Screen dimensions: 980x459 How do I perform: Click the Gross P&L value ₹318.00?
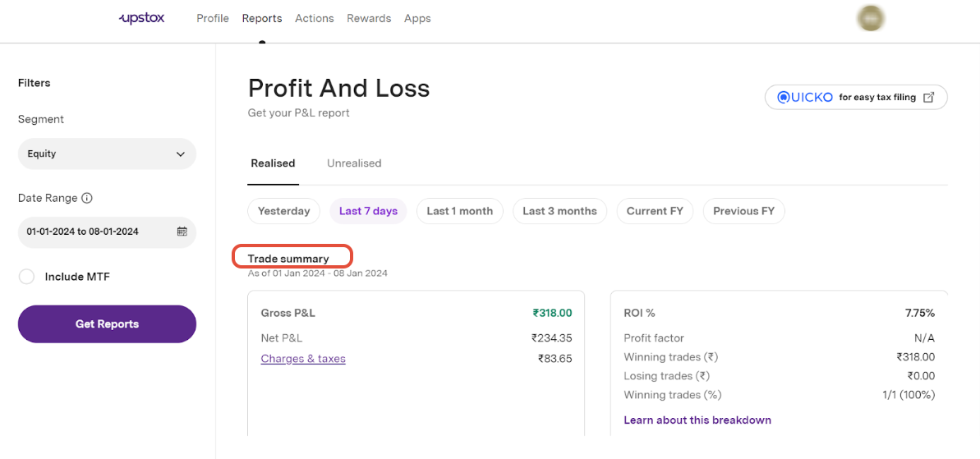coord(552,313)
